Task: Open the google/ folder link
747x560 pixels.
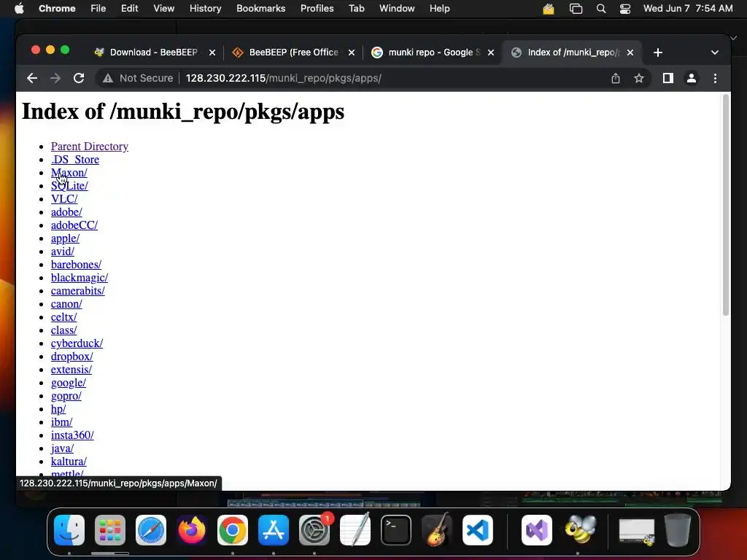Action: pos(69,382)
